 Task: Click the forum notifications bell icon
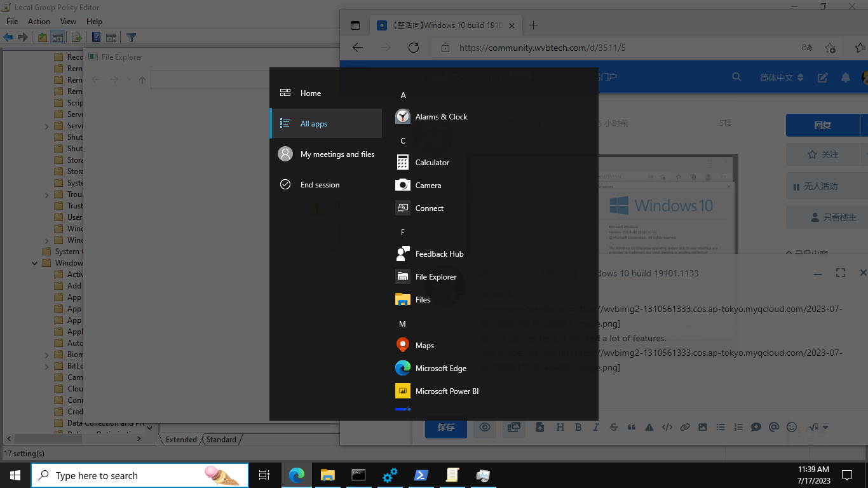pos(846,77)
